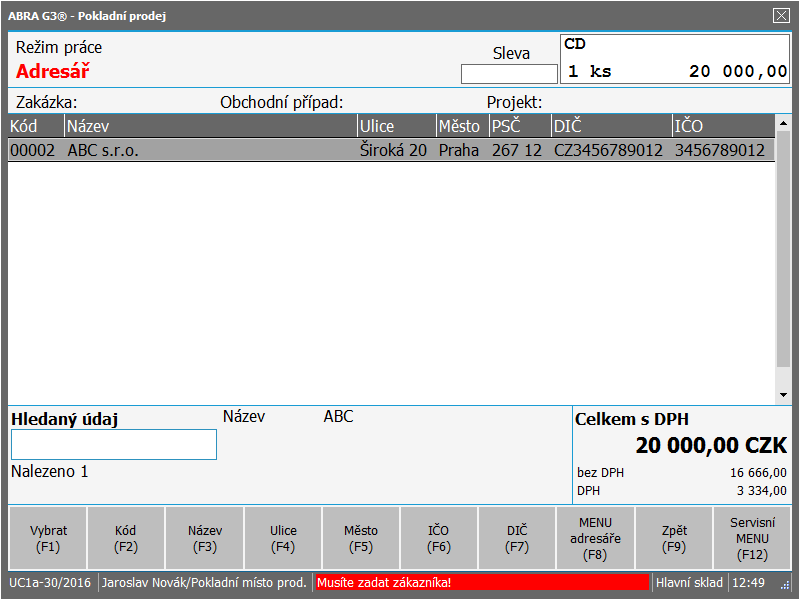
Task: Search by DIČ (F7) button
Action: coord(517,539)
